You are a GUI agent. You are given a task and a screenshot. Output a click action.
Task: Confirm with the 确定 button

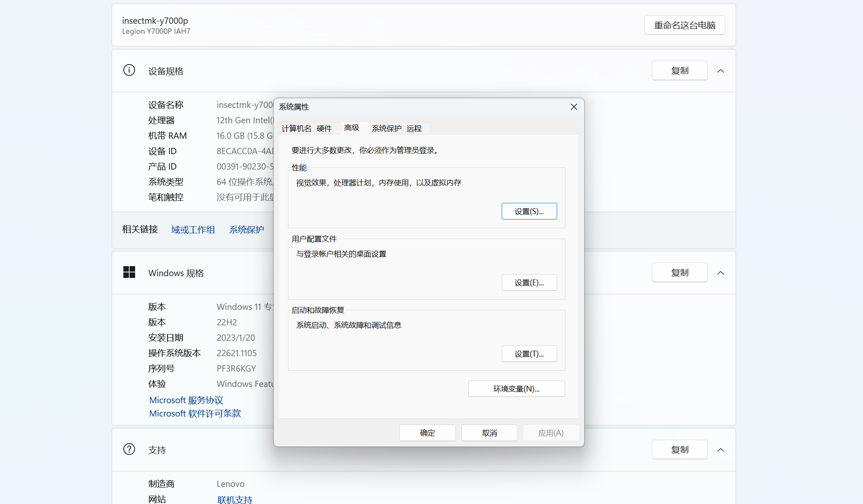(x=427, y=433)
